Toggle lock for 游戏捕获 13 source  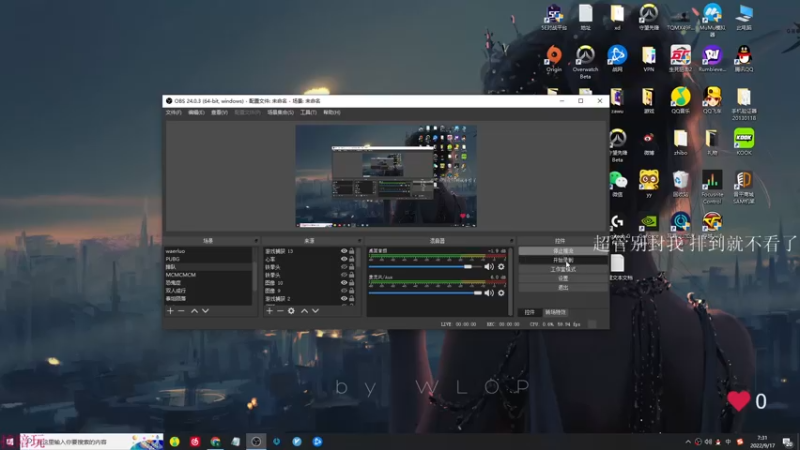click(x=352, y=251)
